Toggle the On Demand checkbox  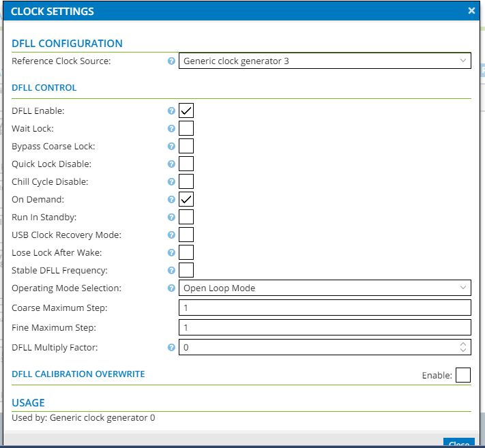pyautogui.click(x=186, y=199)
